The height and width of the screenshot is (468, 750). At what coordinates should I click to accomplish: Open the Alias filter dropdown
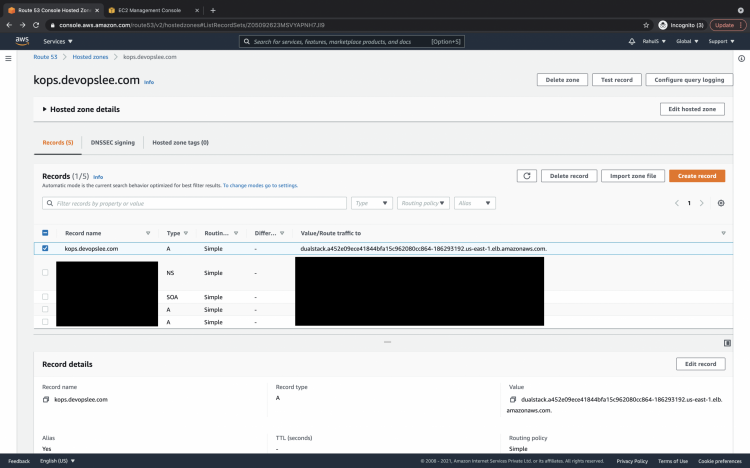point(474,203)
